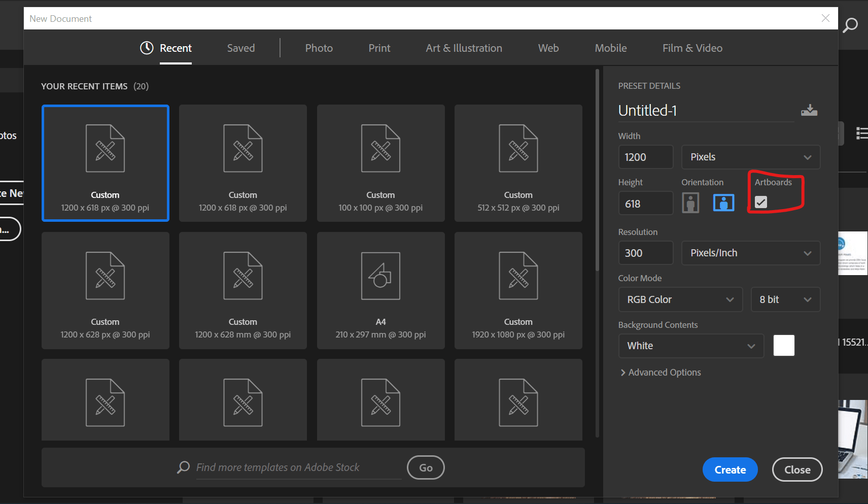Open the Web presets tab
868x504 pixels.
[x=548, y=48]
